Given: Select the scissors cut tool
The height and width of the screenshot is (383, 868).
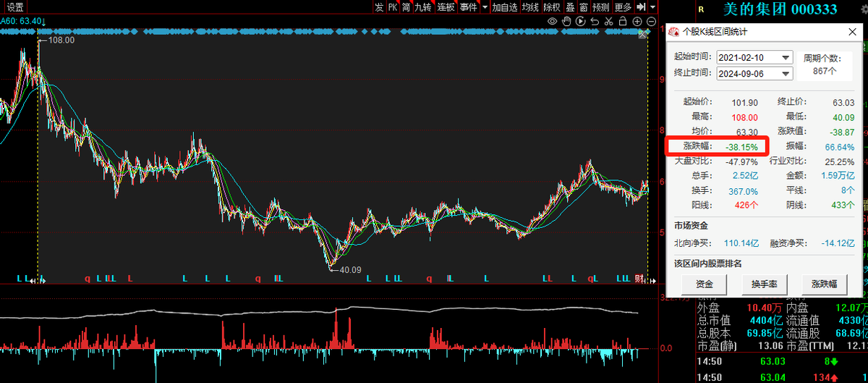Looking at the screenshot, I should (x=608, y=21).
